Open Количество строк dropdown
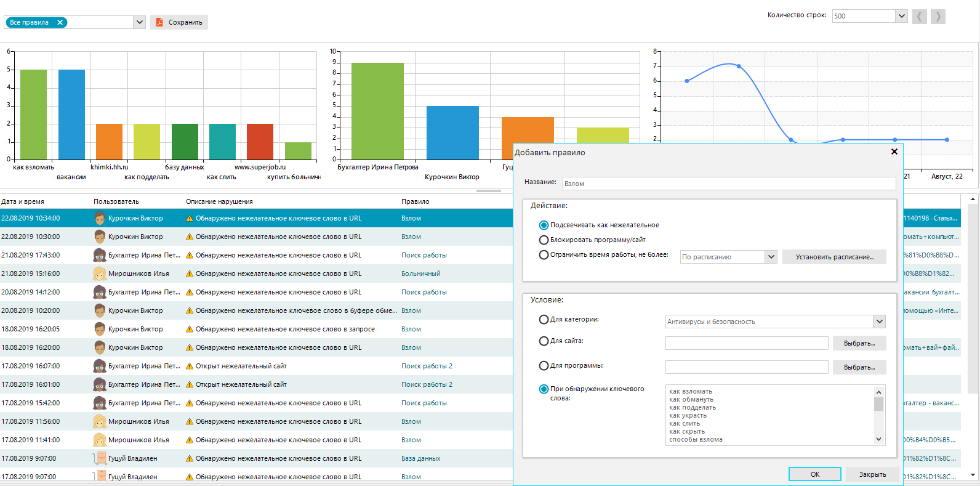 pyautogui.click(x=902, y=16)
